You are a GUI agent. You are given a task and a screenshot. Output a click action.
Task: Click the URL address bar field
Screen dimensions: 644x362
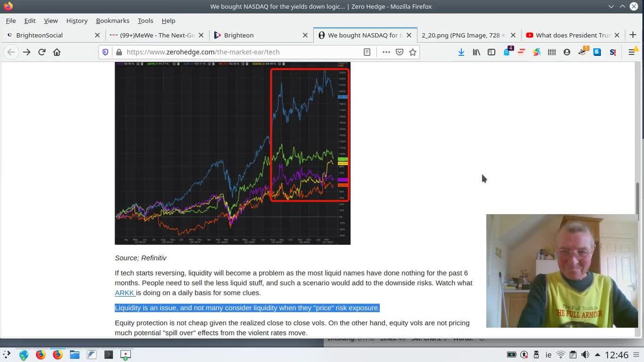242,52
